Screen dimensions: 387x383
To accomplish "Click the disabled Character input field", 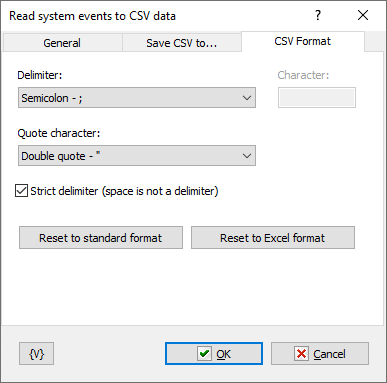I will (x=317, y=98).
